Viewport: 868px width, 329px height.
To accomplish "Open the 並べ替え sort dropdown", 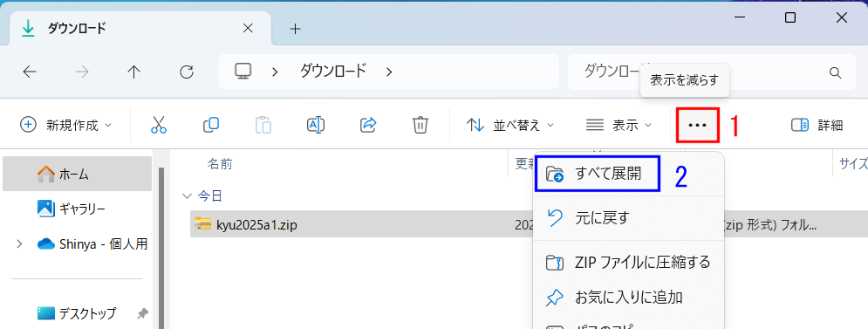I will tap(509, 125).
